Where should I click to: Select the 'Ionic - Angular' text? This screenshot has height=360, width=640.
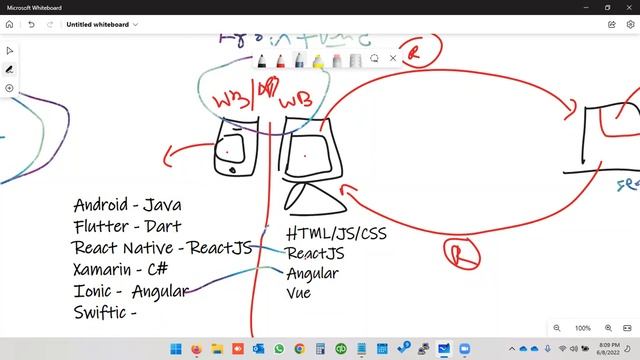[x=131, y=291]
